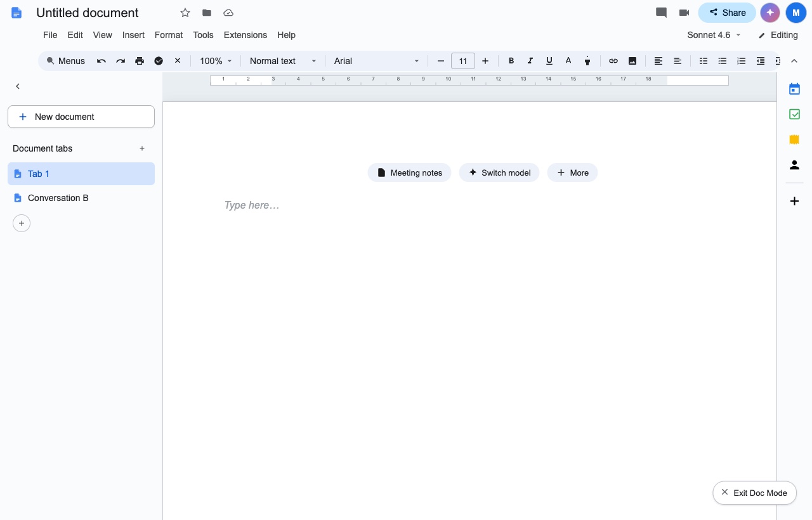Open the text color picker

[568, 61]
